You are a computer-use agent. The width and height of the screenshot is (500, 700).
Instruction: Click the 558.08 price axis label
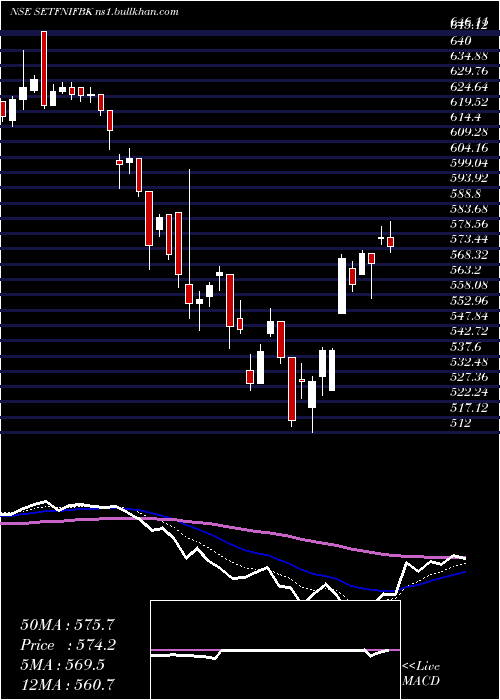469,285
